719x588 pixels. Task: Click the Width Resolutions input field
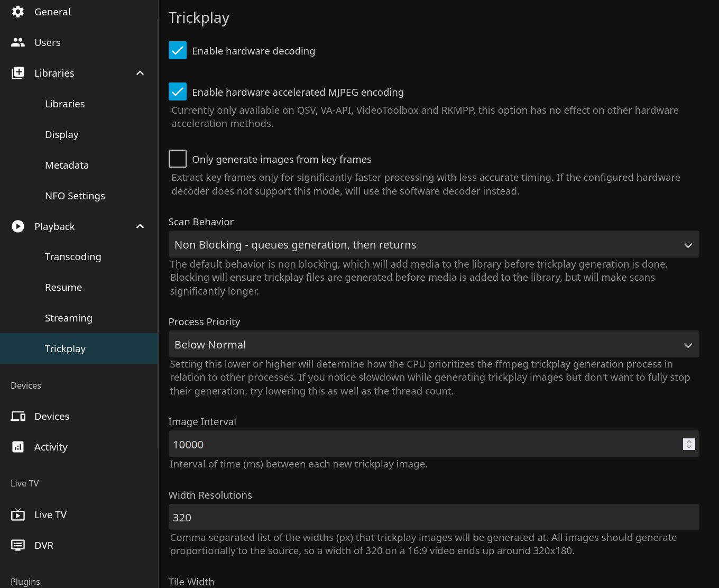coord(434,518)
